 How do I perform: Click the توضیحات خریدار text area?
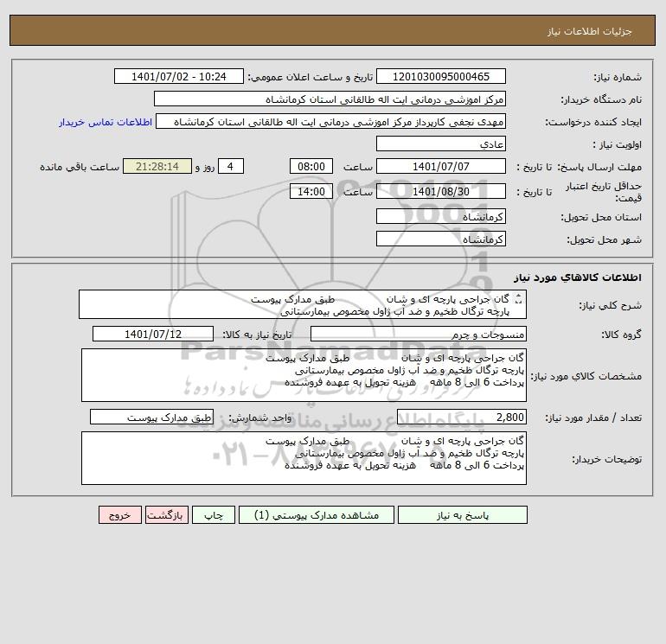click(x=304, y=458)
